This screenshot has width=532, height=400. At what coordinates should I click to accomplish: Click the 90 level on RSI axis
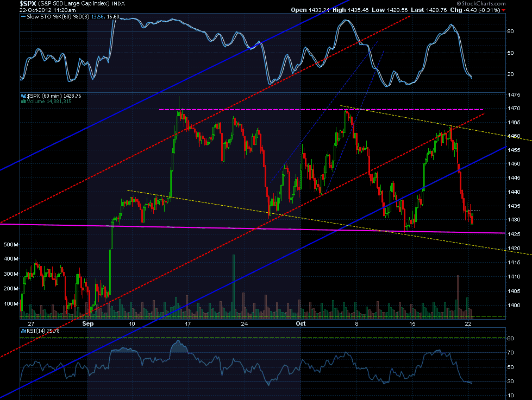click(x=511, y=338)
